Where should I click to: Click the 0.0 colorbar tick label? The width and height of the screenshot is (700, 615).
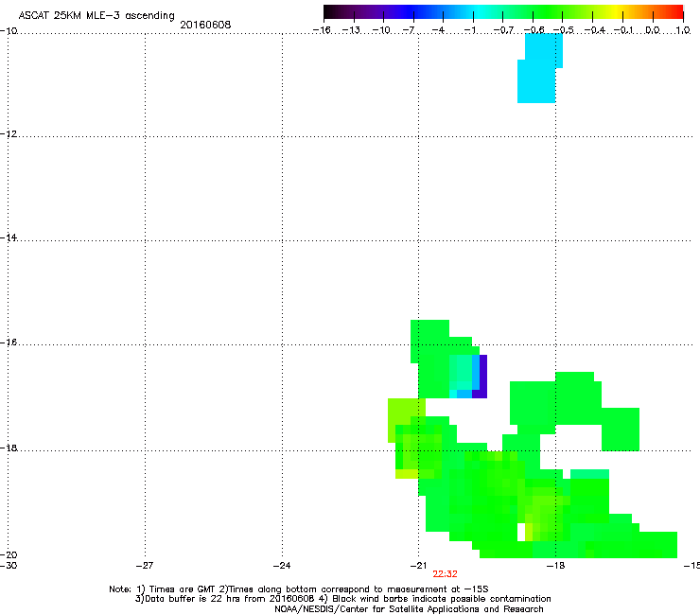point(653,30)
